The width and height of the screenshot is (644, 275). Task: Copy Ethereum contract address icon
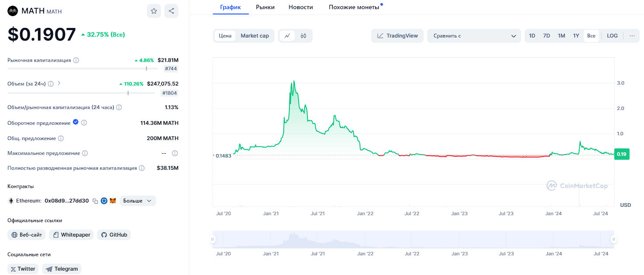[x=95, y=201]
